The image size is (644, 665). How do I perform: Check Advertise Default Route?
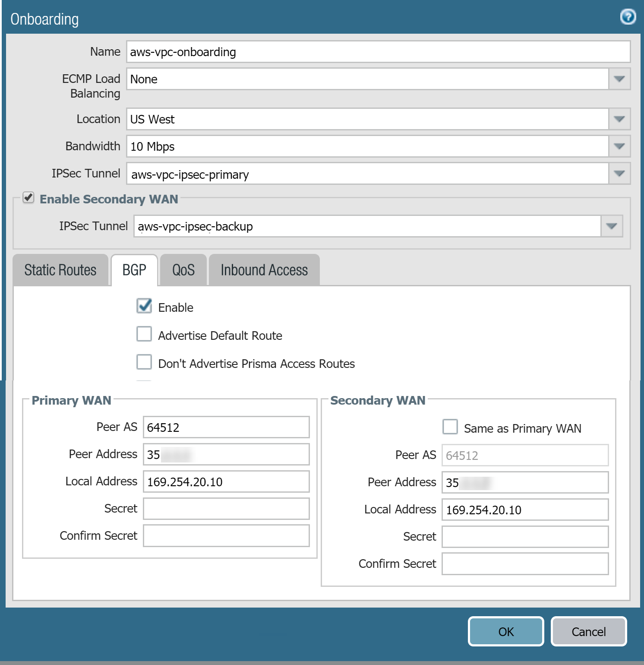[144, 334]
